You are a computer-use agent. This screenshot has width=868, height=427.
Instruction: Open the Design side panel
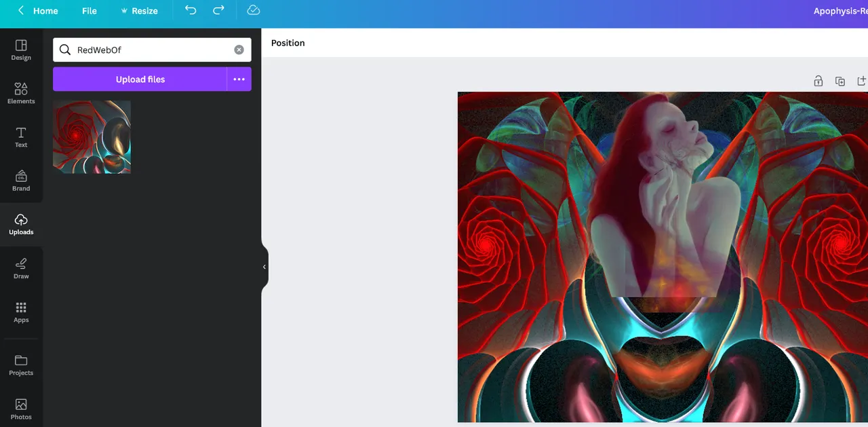(x=21, y=50)
